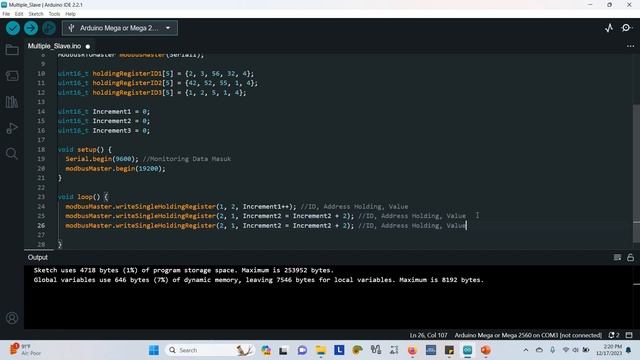Open the Boards Manager sidebar icon
The width and height of the screenshot is (640, 360).
[12, 76]
